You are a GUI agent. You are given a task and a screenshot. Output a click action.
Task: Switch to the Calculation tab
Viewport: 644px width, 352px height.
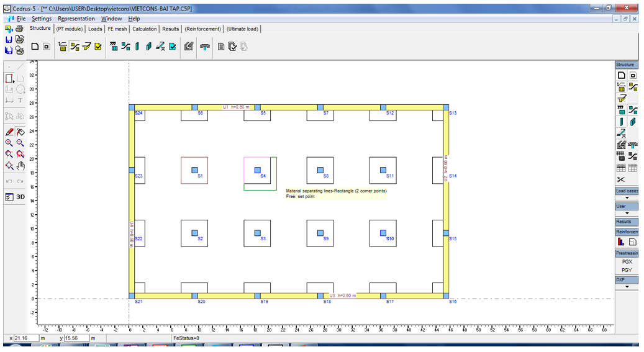click(145, 29)
